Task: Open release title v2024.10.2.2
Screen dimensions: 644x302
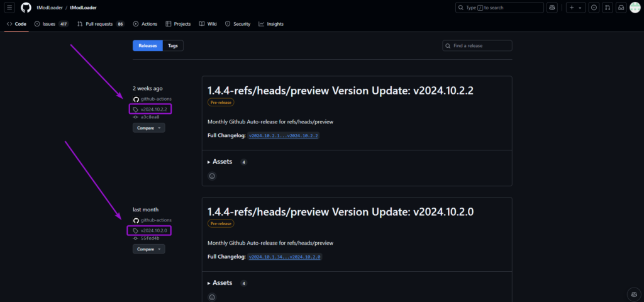Action: 340,91
